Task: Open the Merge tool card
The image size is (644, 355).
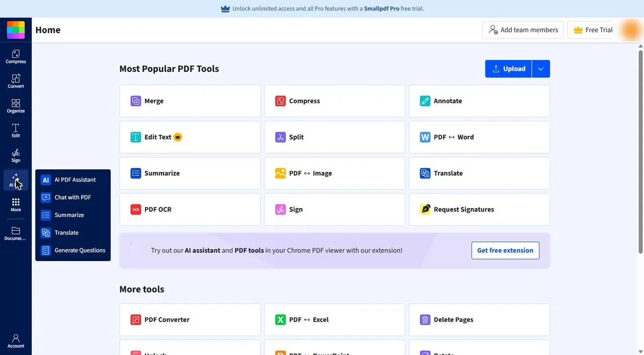Action: [190, 101]
